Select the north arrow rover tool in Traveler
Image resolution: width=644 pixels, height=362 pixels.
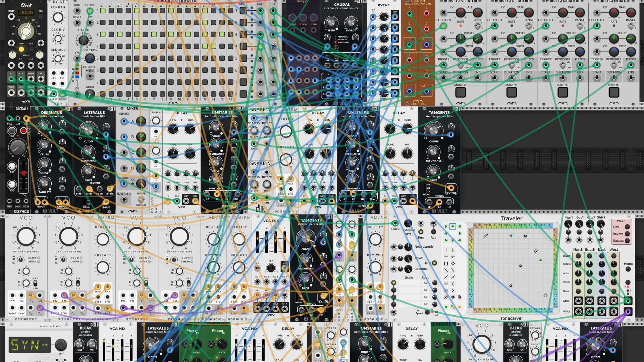click(453, 226)
